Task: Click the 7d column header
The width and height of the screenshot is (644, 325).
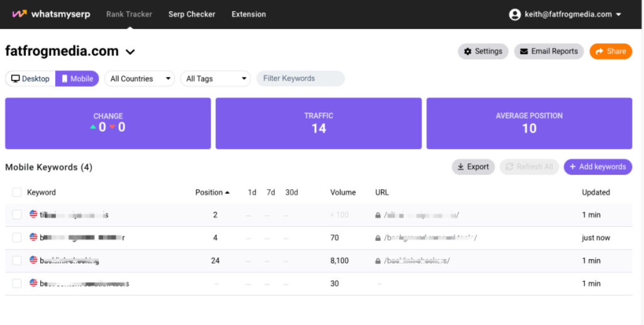Action: 270,192
